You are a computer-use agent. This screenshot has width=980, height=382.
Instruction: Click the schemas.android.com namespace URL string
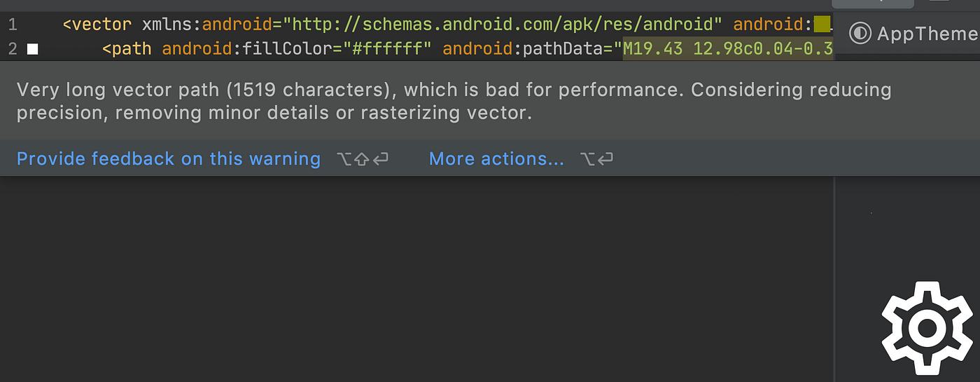[x=502, y=25]
